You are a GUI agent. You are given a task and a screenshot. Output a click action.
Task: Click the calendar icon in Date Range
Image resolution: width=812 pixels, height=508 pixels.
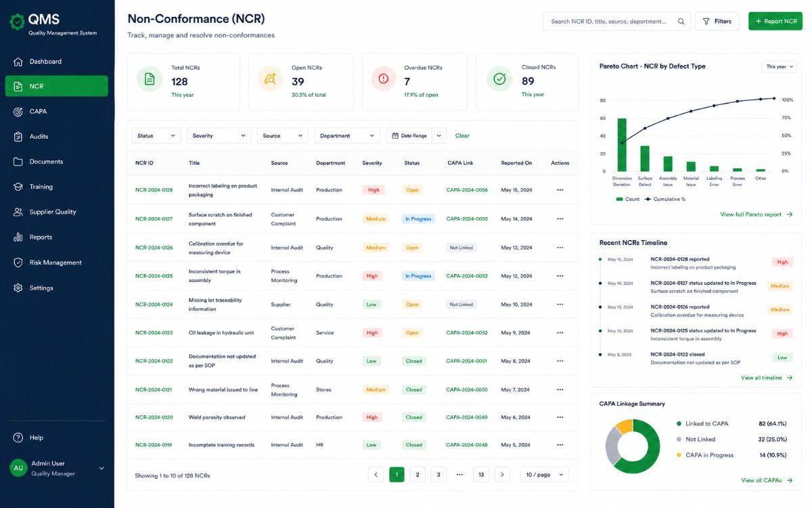point(395,136)
